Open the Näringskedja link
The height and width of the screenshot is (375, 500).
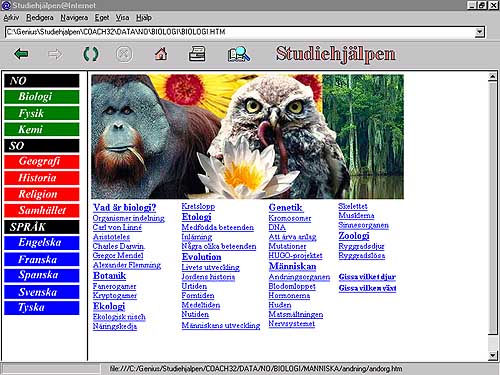click(115, 326)
